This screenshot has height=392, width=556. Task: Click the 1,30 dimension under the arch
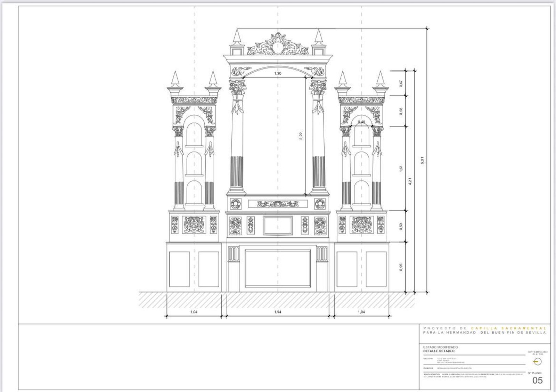(x=278, y=74)
